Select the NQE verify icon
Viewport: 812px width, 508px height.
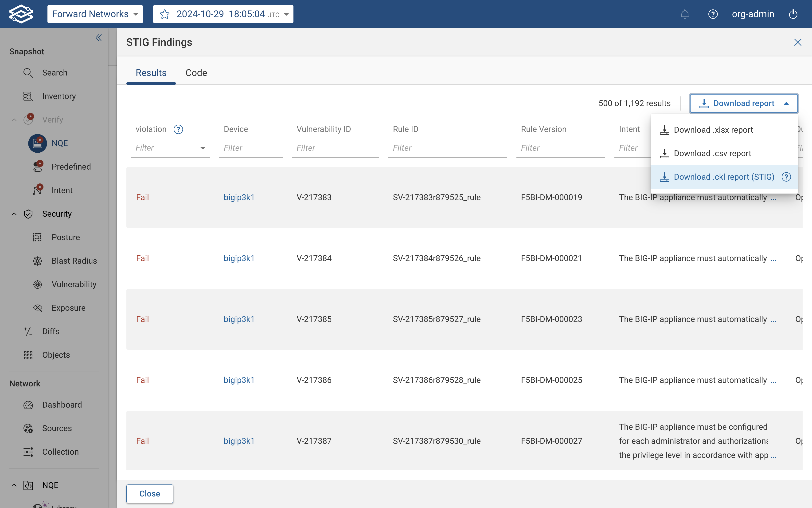tap(37, 143)
